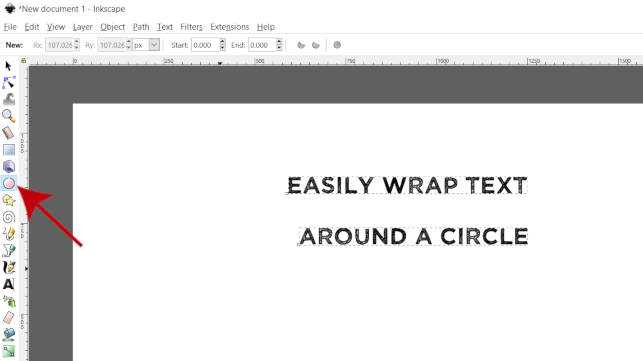Click the End angle stepper arrows
The height and width of the screenshot is (361, 643).
(279, 45)
